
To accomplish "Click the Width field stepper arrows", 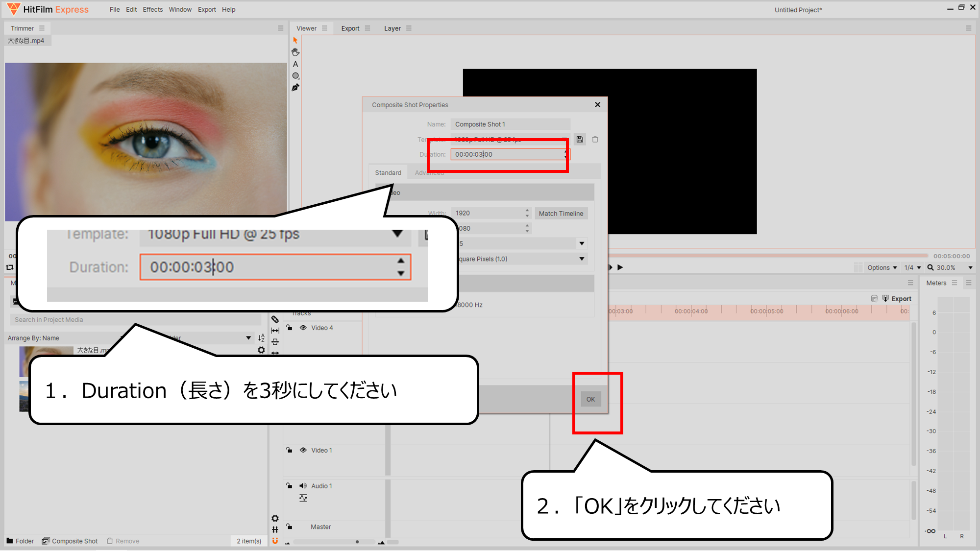I will click(527, 213).
